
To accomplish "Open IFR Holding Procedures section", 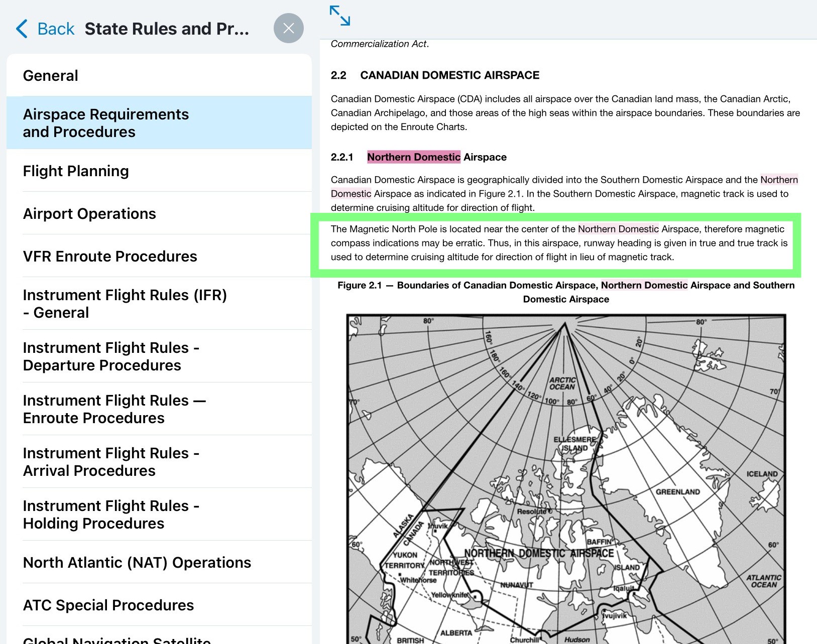I will [159, 514].
